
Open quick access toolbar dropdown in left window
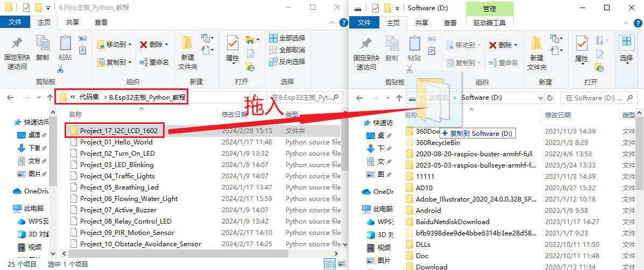(x=48, y=8)
